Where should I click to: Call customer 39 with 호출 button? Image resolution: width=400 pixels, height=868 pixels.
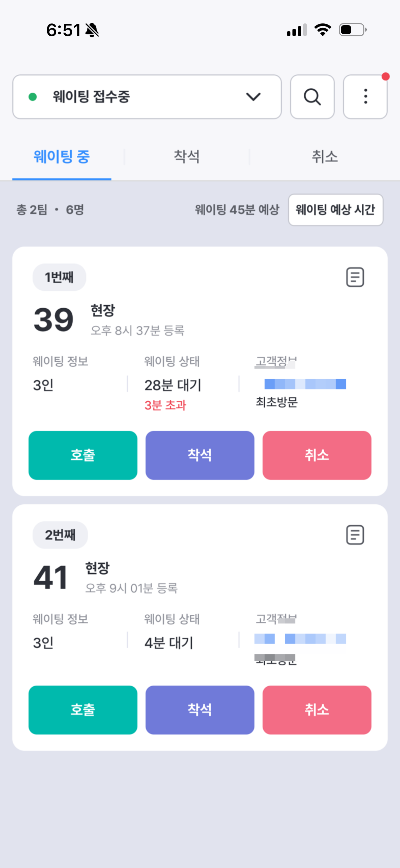pos(83,455)
